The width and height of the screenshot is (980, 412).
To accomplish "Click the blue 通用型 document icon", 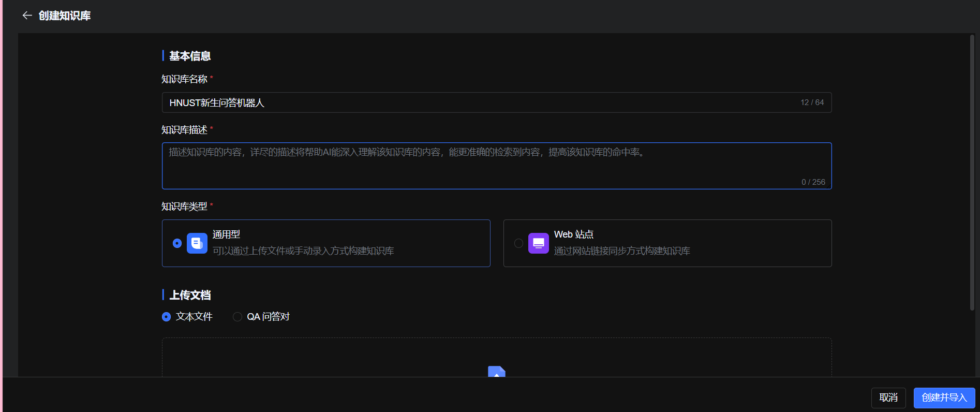I will 197,243.
